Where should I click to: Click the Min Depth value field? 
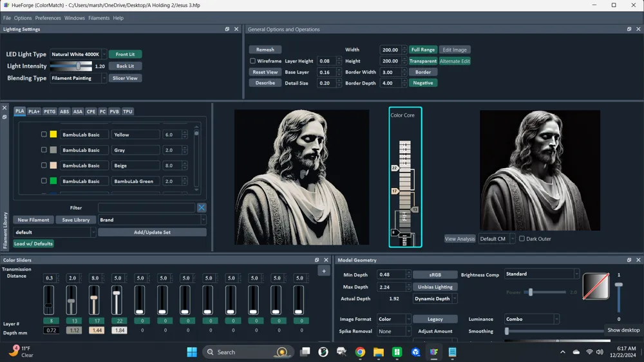(x=392, y=274)
